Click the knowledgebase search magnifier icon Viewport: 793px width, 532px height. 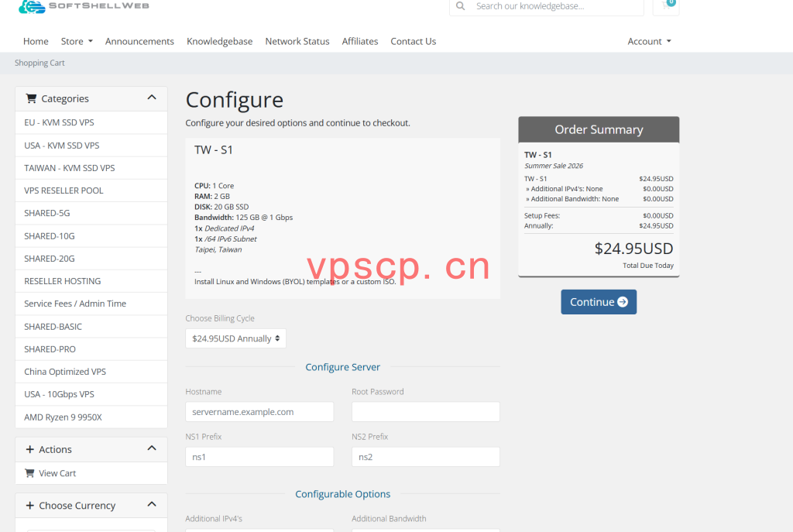point(460,6)
